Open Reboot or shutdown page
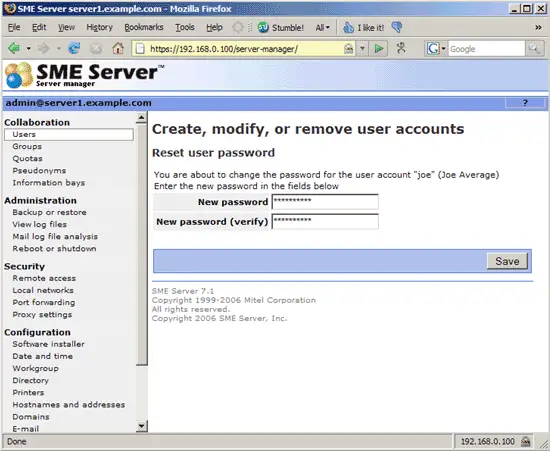Viewport: 550px width, 451px height. pos(54,249)
